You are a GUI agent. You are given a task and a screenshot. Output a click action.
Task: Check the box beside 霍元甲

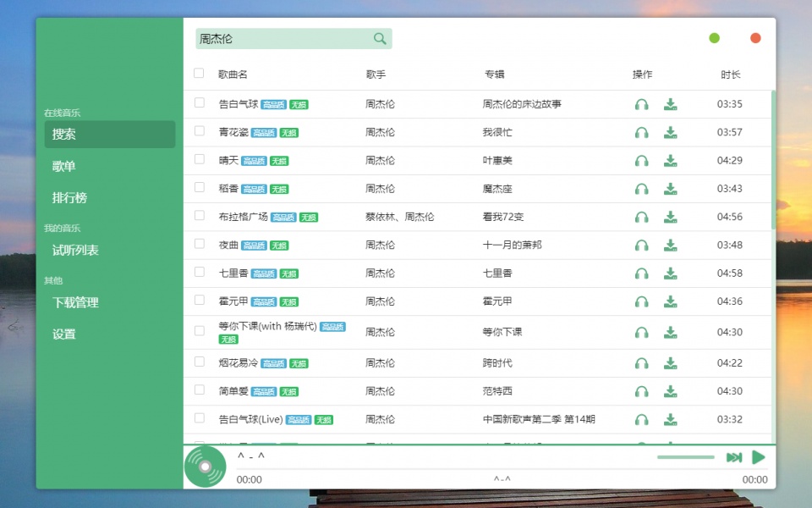click(x=200, y=301)
